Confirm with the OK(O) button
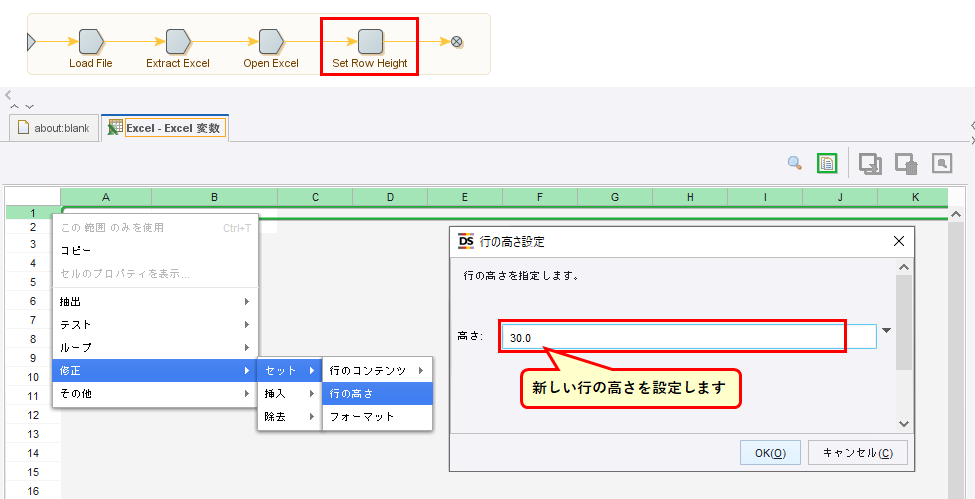Screen dimensions: 975x499 [x=770, y=453]
